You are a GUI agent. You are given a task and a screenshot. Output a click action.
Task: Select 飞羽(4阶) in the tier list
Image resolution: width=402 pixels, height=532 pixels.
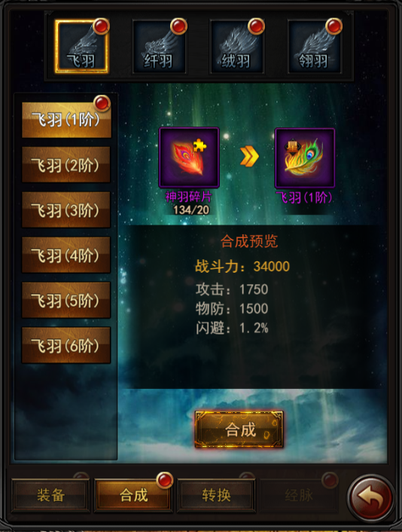66,255
